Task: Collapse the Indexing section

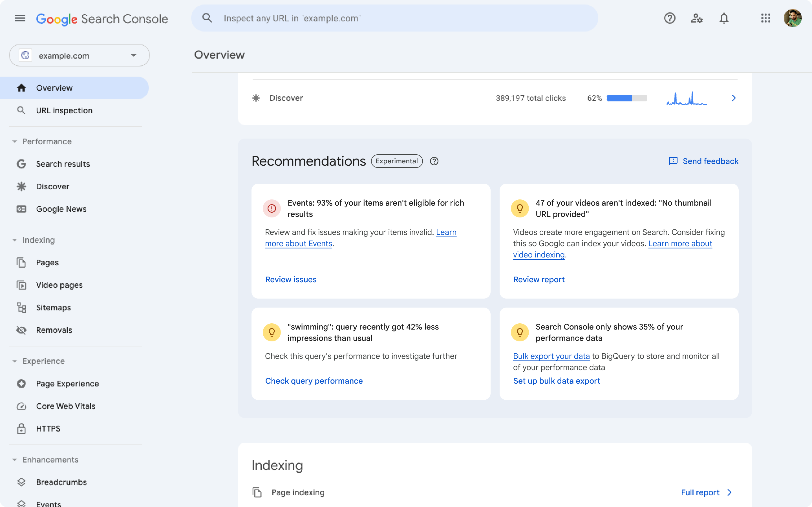Action: click(14, 239)
